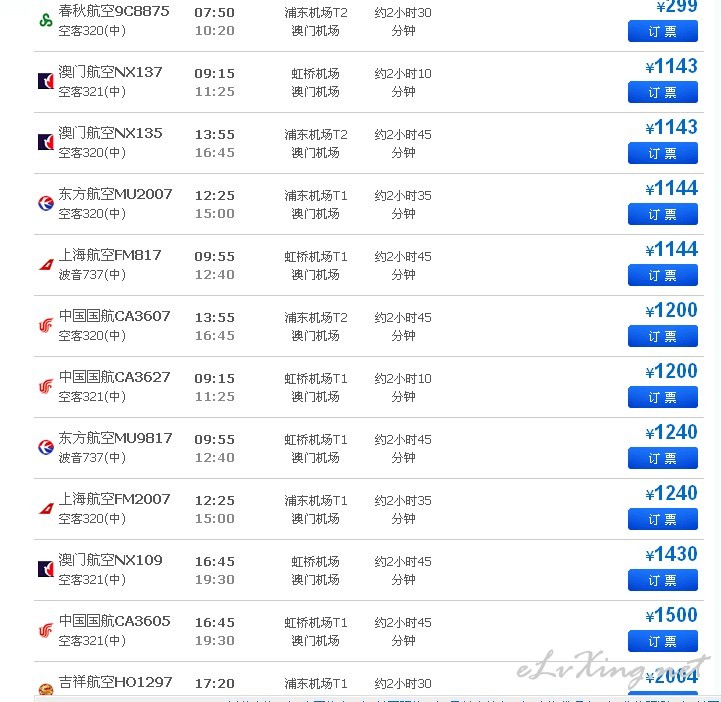Book the NX135 flight departing 13:55

(x=663, y=153)
